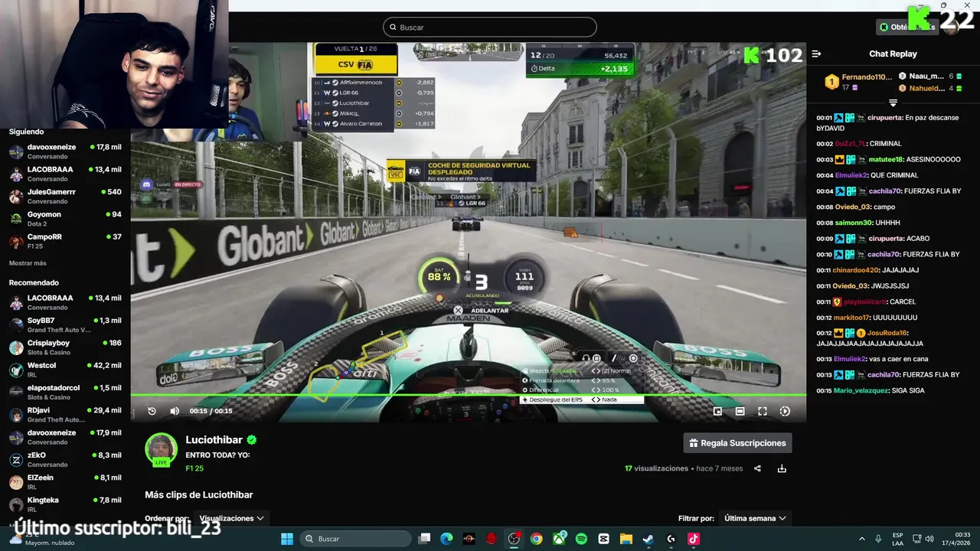Image resolution: width=980 pixels, height=551 pixels.
Task: Open the Filtrar por Última semana dropdown
Action: [x=755, y=518]
